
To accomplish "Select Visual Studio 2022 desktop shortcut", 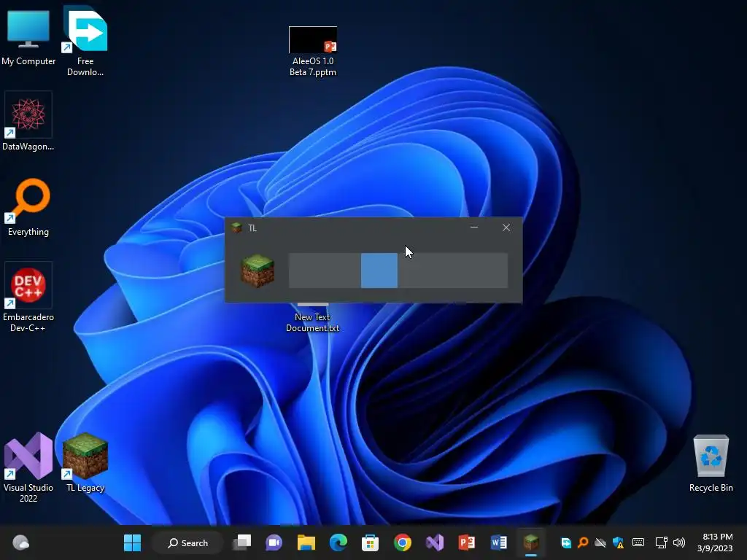I will click(28, 467).
